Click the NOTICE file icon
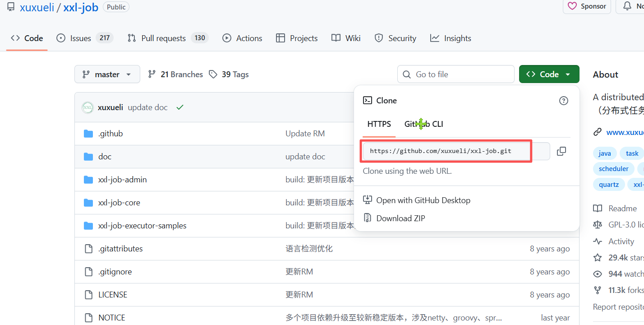 click(88, 318)
